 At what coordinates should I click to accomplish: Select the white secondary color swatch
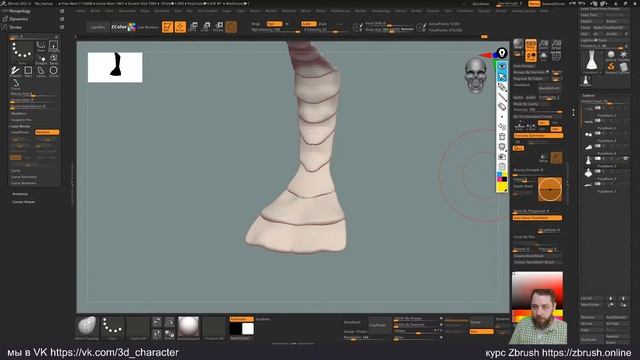point(248,329)
